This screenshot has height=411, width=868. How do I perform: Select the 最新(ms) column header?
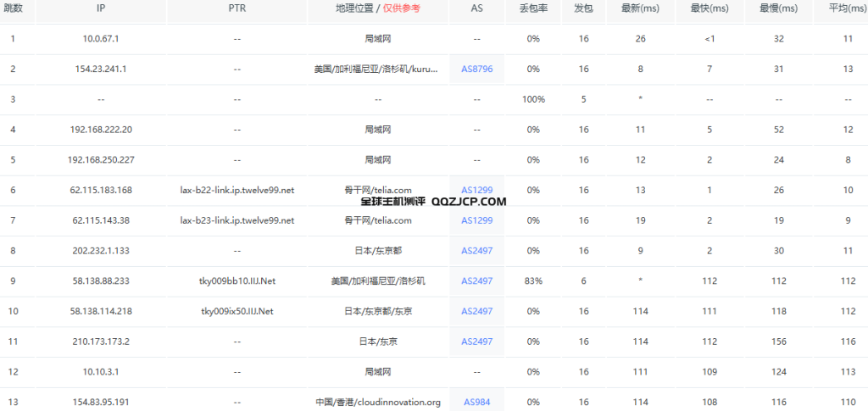(x=640, y=8)
